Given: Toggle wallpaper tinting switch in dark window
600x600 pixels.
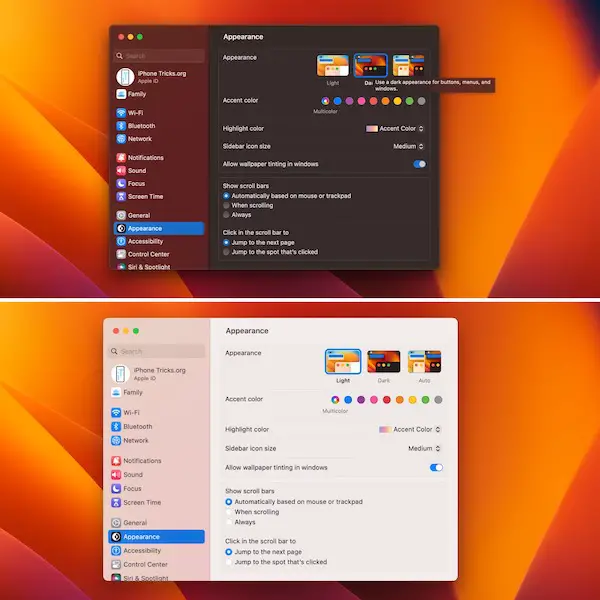Looking at the screenshot, I should tap(419, 164).
